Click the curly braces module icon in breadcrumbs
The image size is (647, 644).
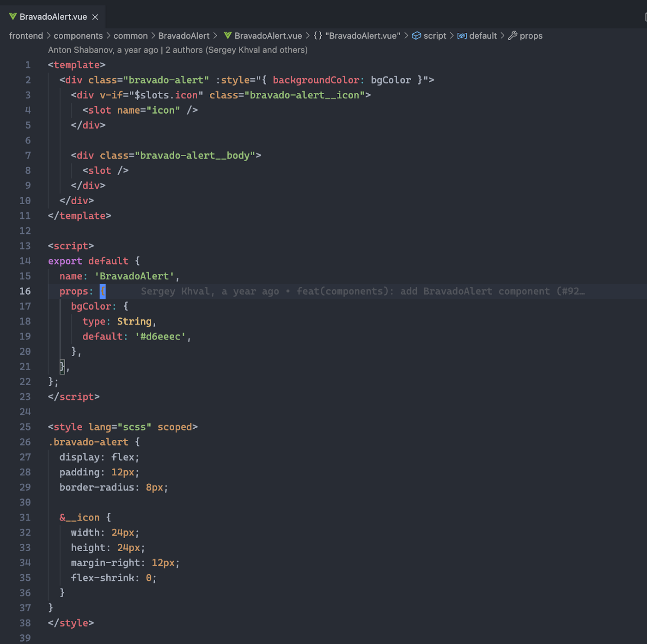click(x=318, y=36)
